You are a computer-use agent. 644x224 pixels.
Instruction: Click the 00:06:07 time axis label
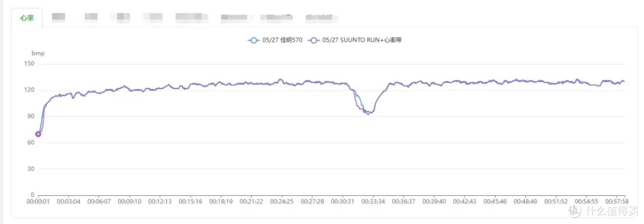[99, 202]
